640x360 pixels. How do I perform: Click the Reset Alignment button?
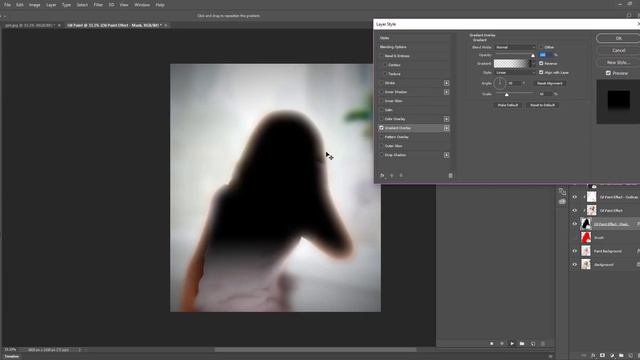(550, 83)
